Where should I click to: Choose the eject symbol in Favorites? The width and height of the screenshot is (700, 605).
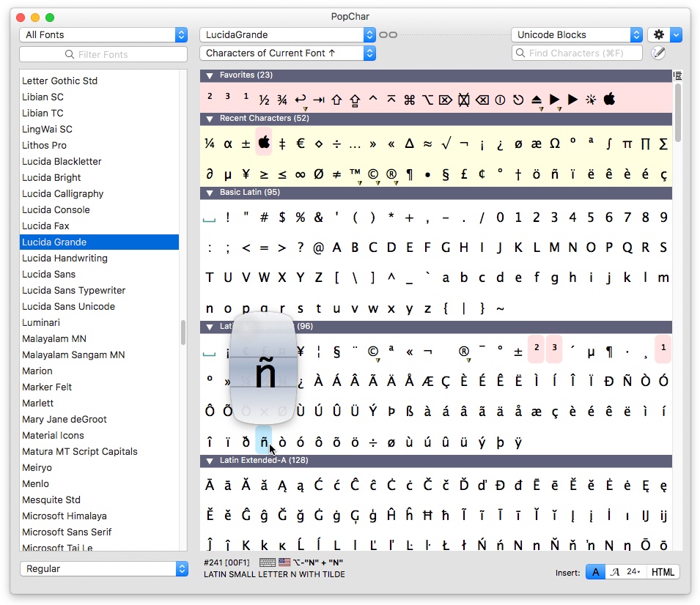(537, 100)
